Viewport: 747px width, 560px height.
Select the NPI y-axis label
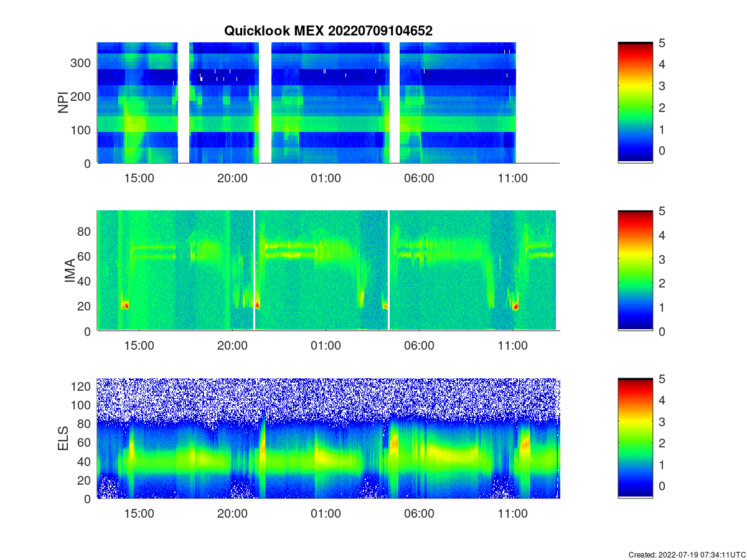click(63, 103)
